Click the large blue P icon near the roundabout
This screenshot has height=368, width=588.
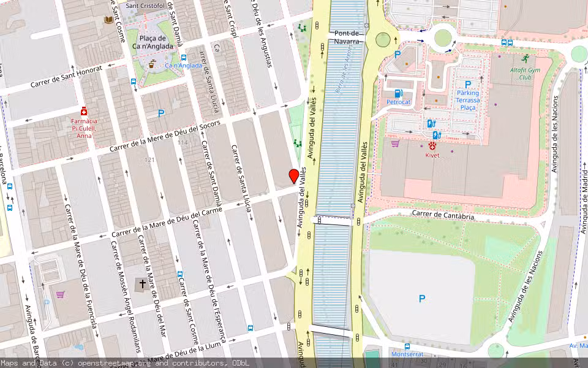click(398, 54)
